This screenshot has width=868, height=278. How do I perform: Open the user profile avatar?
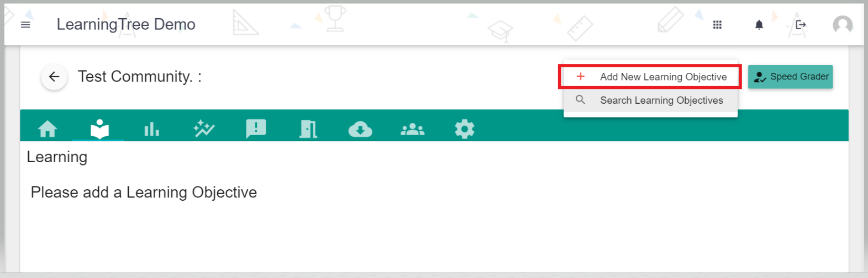click(843, 25)
